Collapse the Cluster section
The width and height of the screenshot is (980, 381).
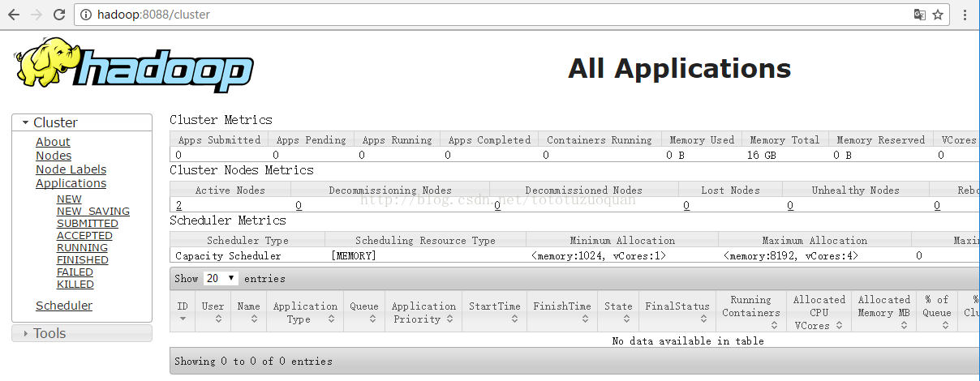(82, 122)
